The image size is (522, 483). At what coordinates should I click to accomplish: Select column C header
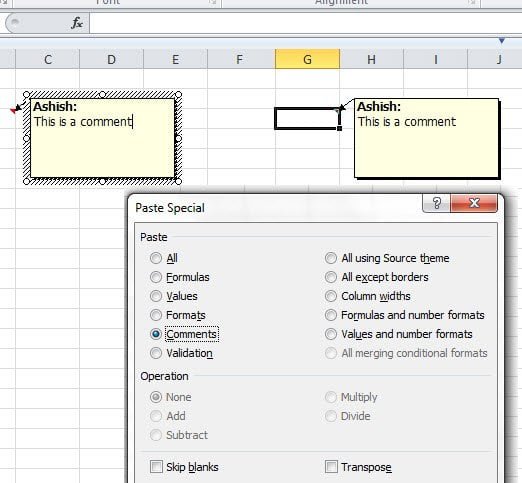tap(48, 59)
